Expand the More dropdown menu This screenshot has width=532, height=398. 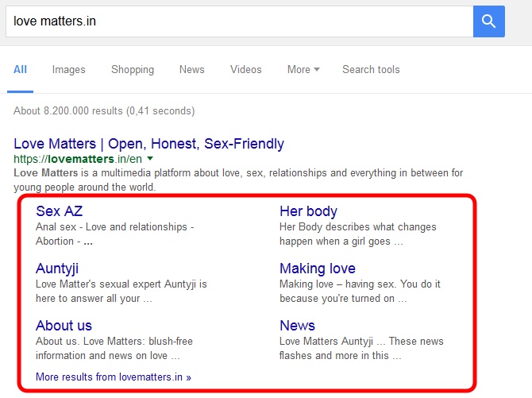[x=303, y=70]
